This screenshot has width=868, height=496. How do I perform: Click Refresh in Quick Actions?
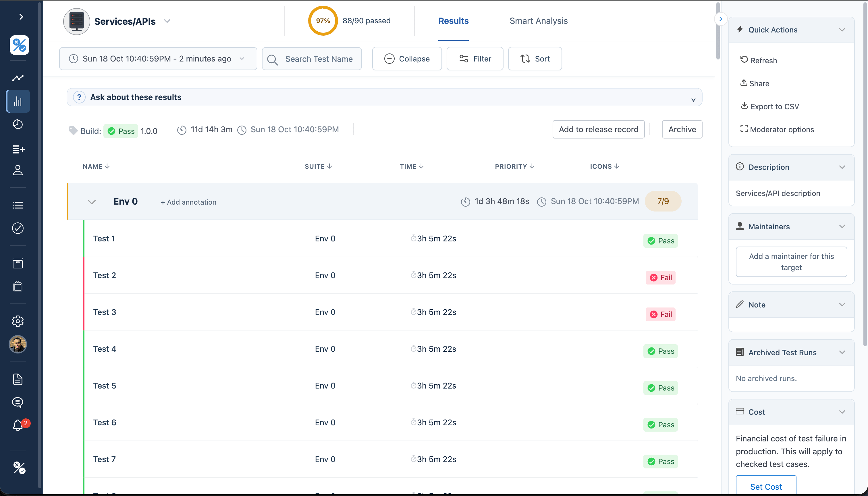[758, 60]
